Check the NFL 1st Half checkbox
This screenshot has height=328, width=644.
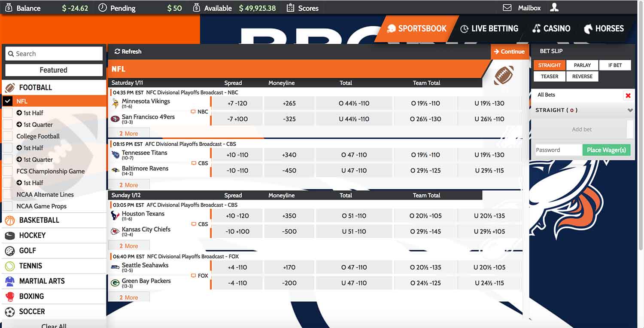[x=8, y=113]
